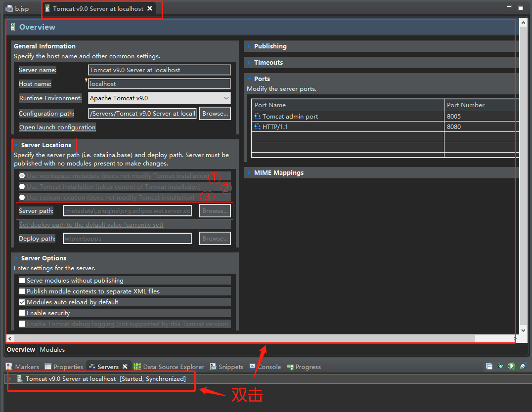Close the Servers view tab
The image size is (532, 412).
[x=125, y=367]
